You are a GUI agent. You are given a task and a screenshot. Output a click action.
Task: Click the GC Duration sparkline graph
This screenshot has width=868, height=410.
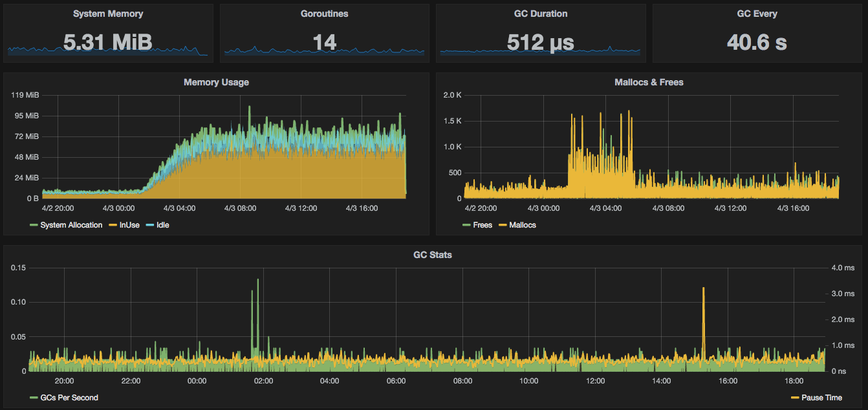tap(540, 50)
